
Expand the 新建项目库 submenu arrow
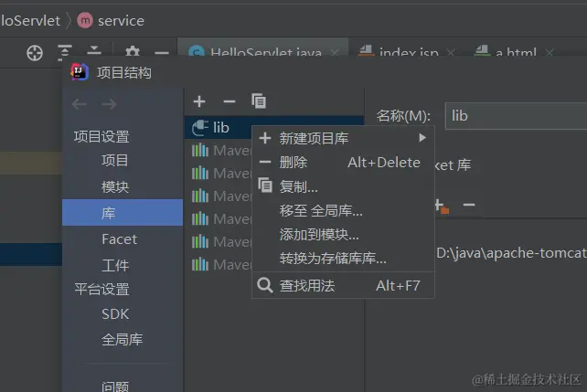[x=422, y=138]
